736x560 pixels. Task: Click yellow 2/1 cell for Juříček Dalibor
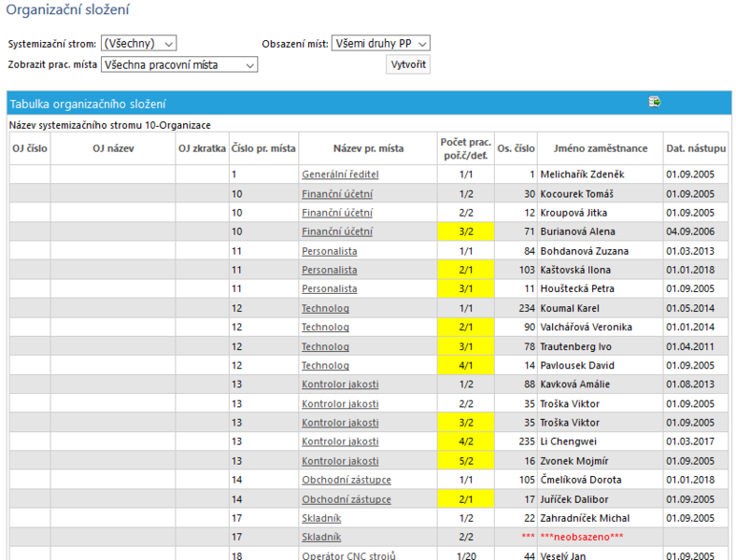[x=466, y=499]
